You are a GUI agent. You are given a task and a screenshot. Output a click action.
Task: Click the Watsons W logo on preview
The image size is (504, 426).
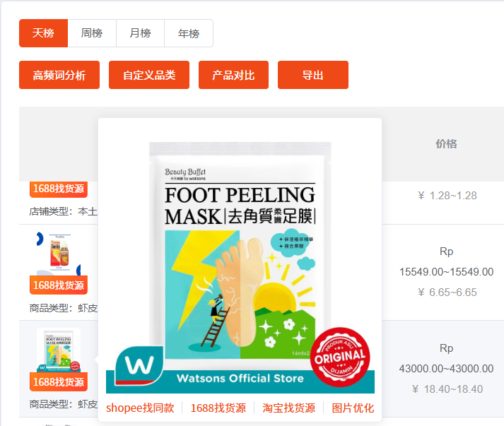click(x=139, y=365)
